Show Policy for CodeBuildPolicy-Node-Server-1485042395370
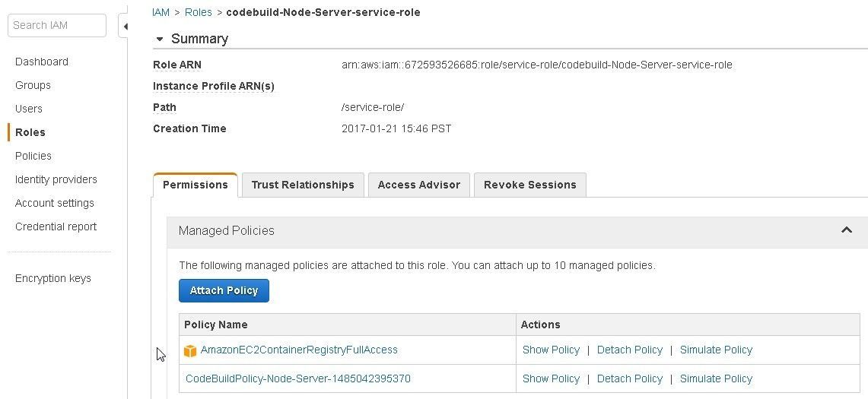The image size is (868, 399). point(551,378)
